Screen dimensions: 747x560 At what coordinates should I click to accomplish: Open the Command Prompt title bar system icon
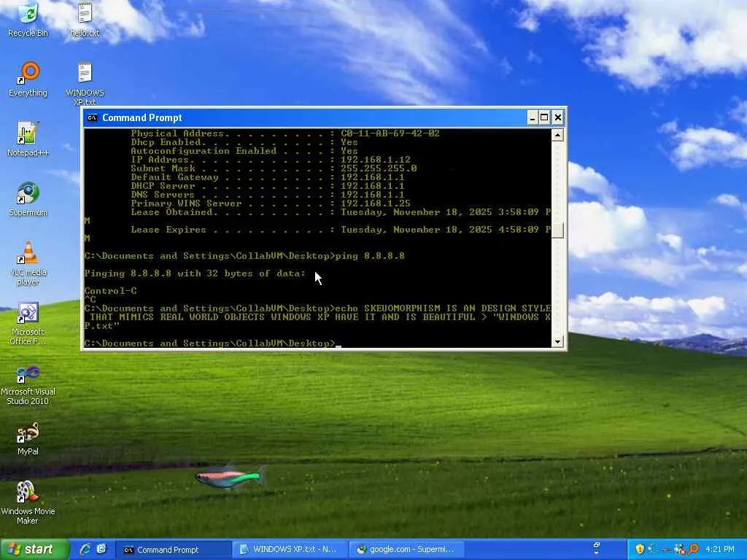[93, 117]
